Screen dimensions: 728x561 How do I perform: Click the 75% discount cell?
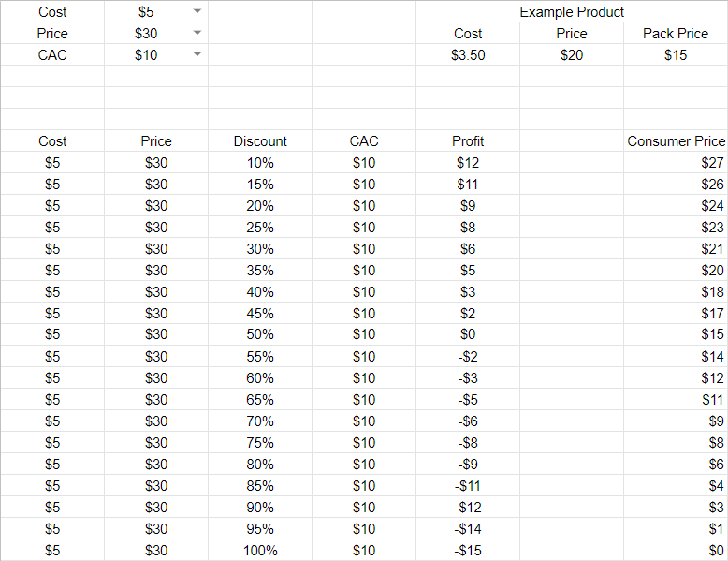(260, 443)
